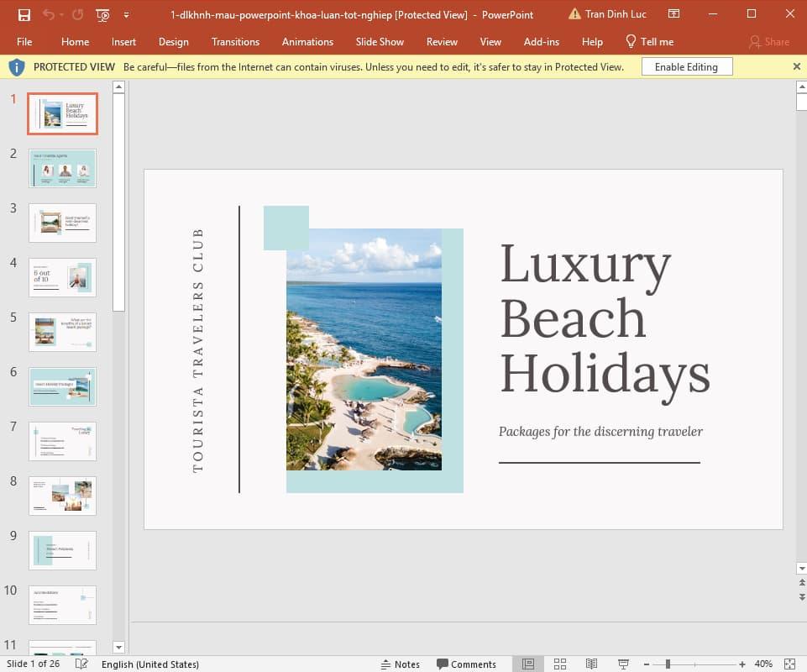The image size is (807, 672).
Task: Click the zoom slider handle
Action: (x=668, y=664)
